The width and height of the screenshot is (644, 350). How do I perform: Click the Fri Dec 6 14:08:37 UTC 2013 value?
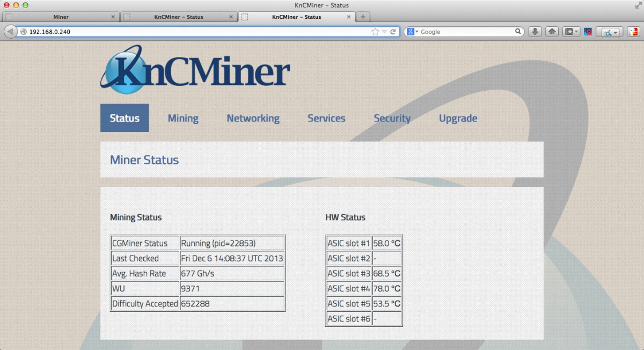(x=232, y=258)
